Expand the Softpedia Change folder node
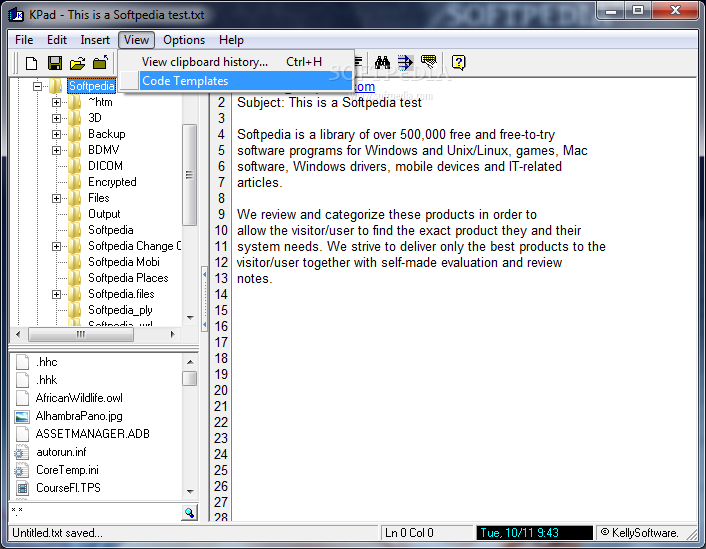706x549 pixels. [56, 246]
